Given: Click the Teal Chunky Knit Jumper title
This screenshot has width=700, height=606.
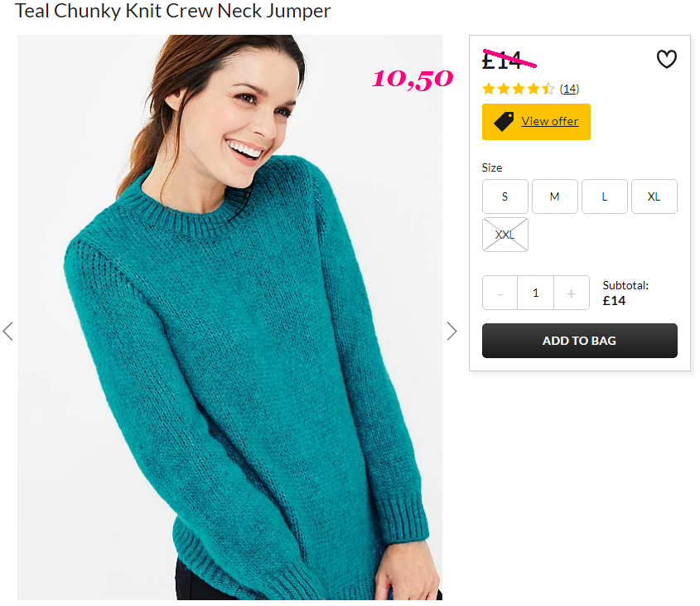Looking at the screenshot, I should (173, 11).
